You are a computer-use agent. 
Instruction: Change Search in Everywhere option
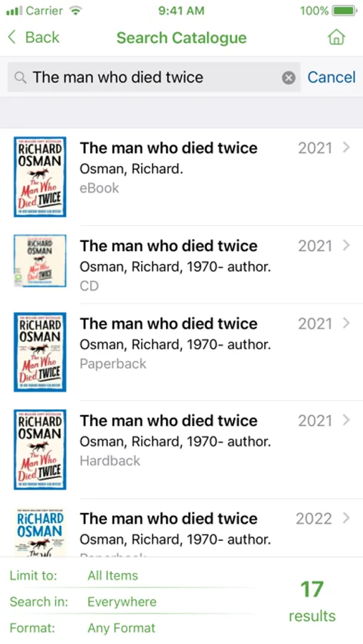[122, 602]
